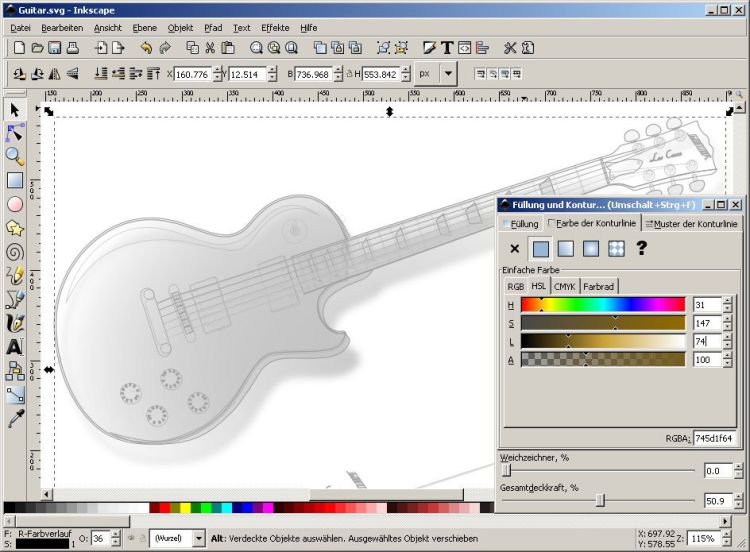The image size is (750, 552).
Task: Choose the color dropper tool
Action: pyautogui.click(x=15, y=419)
